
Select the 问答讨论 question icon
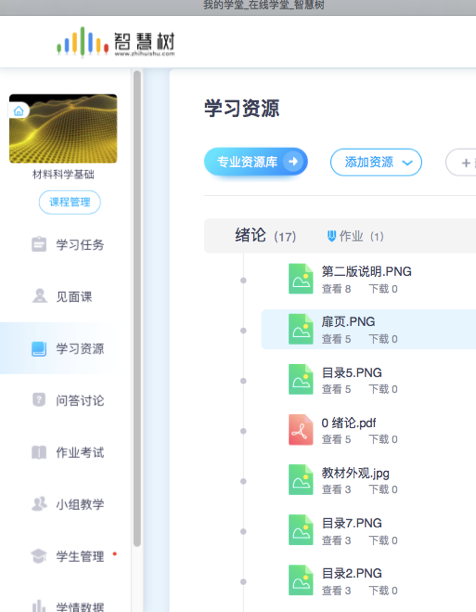click(39, 400)
